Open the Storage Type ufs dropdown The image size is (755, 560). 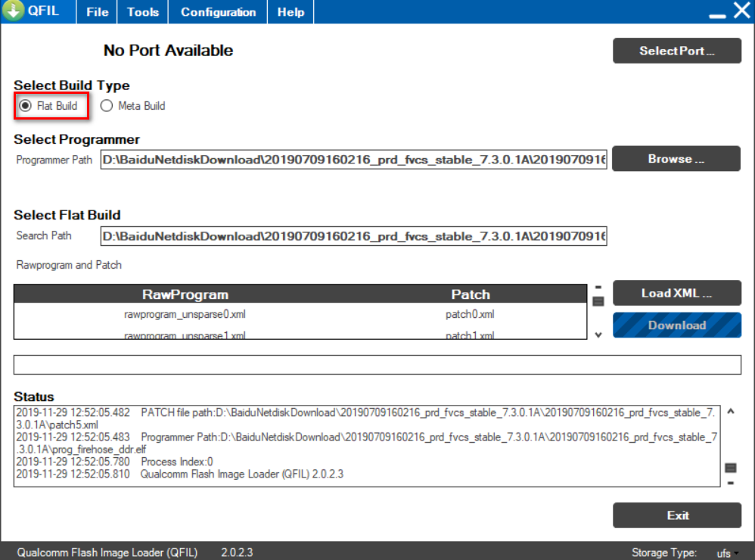coord(728,553)
